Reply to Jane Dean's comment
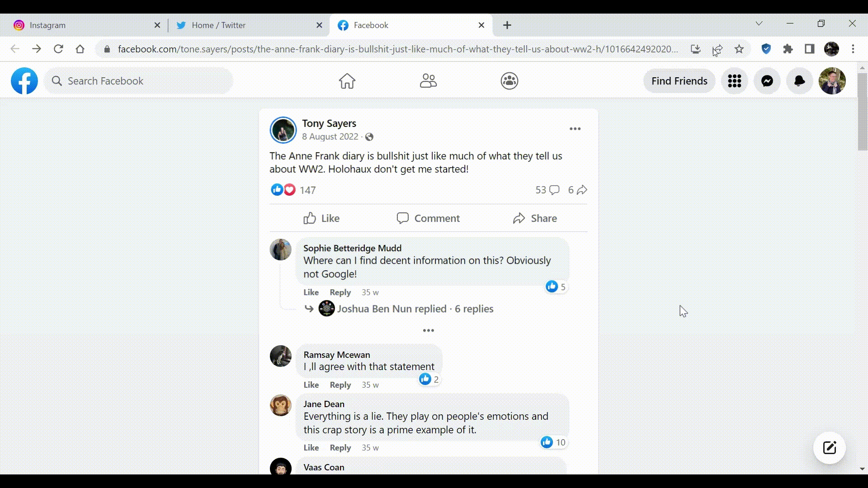Image resolution: width=868 pixels, height=488 pixels. click(340, 447)
